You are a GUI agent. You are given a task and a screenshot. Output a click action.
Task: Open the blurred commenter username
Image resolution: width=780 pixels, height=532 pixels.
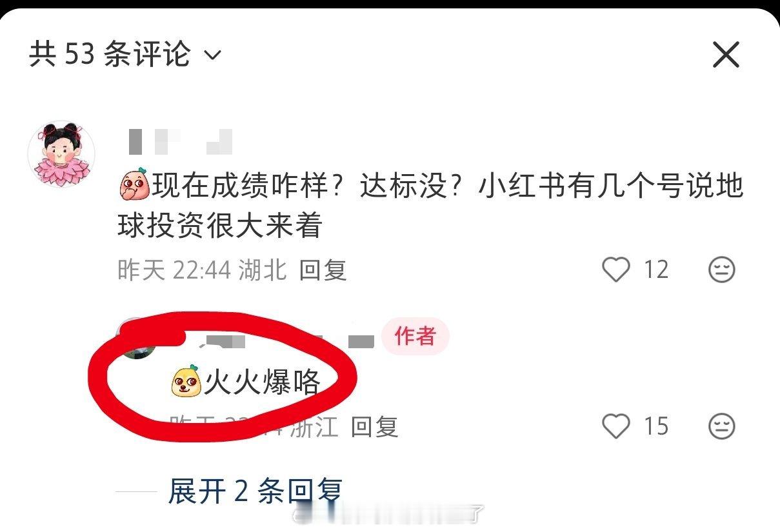(x=181, y=142)
